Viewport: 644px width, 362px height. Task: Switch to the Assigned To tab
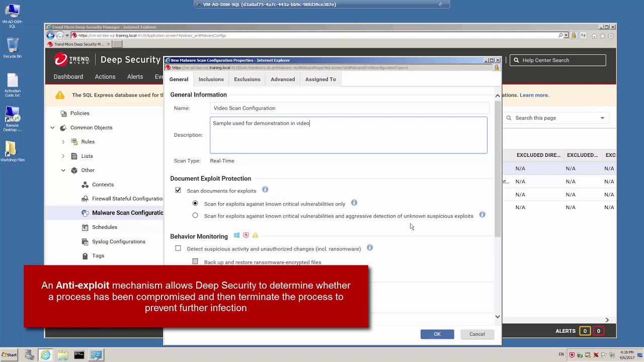(320, 79)
